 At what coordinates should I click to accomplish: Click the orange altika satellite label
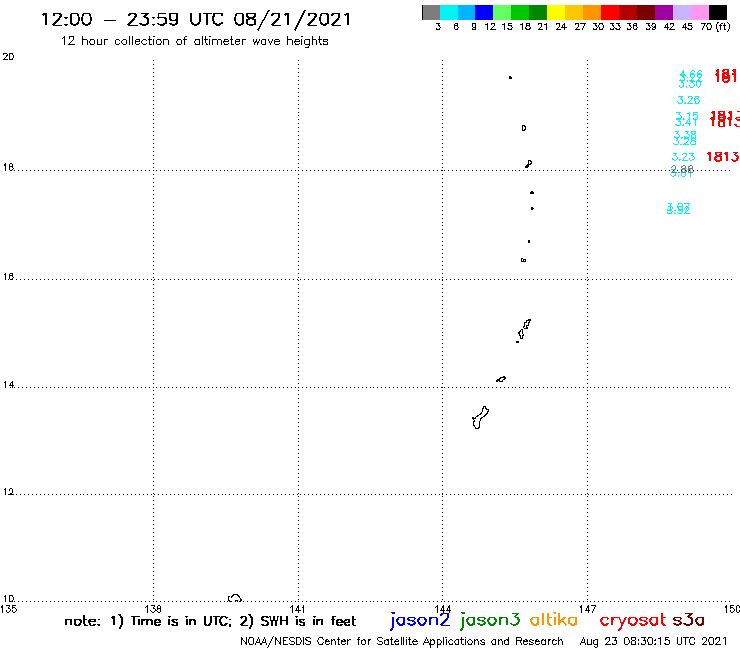(554, 620)
